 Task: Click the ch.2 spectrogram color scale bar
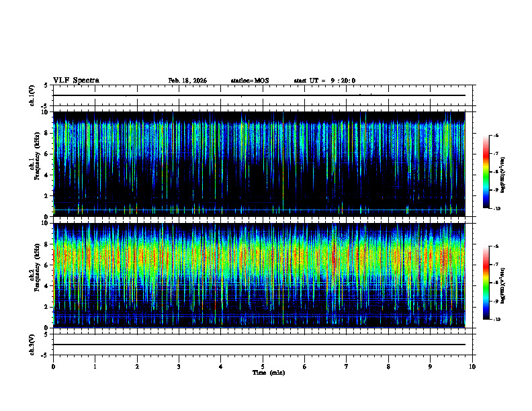[x=486, y=283]
